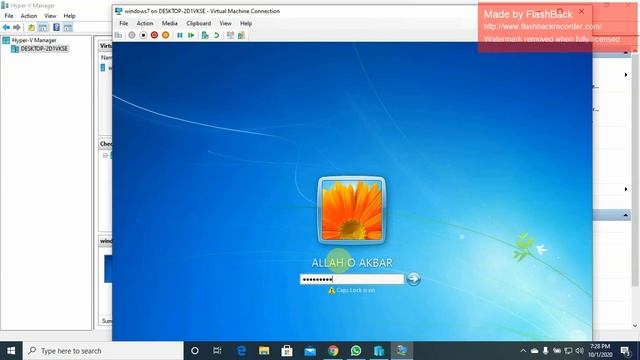Viewport: 640px width, 360px height.
Task: Shut down the VM using the red icon
Action: pyautogui.click(x=154, y=36)
